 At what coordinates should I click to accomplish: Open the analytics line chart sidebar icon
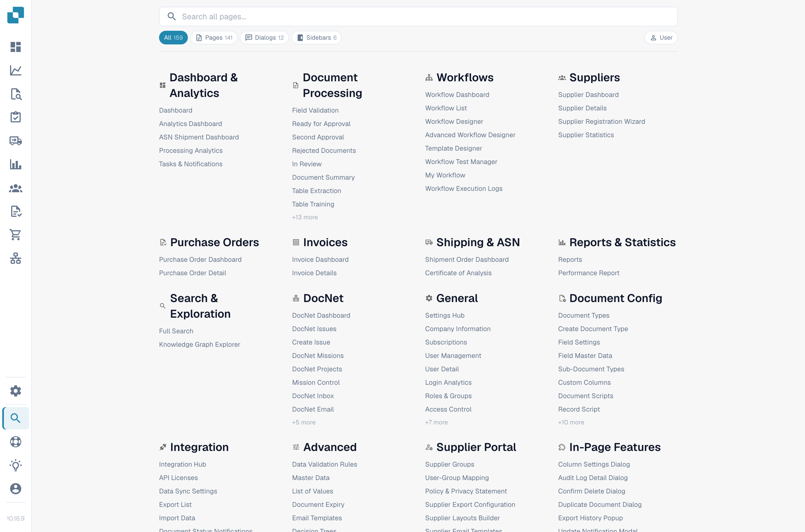[16, 70]
